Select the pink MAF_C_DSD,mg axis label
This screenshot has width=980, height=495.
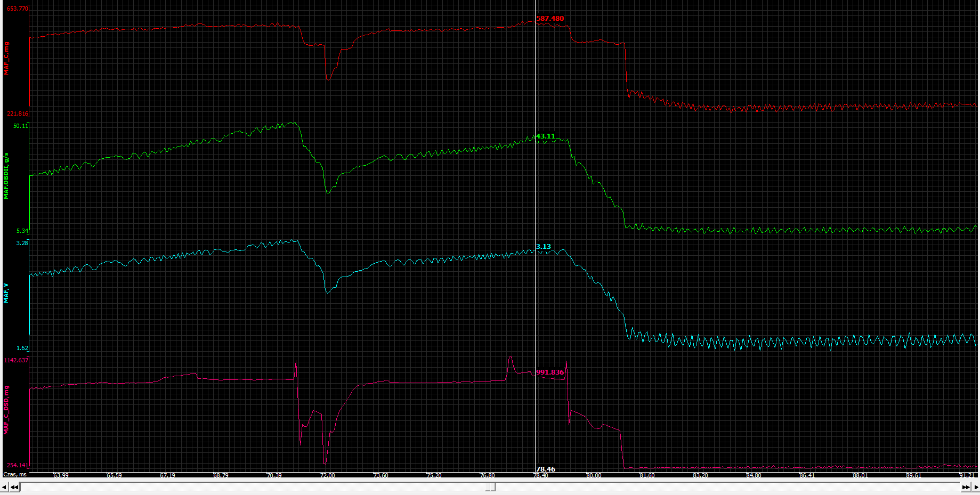click(6, 410)
